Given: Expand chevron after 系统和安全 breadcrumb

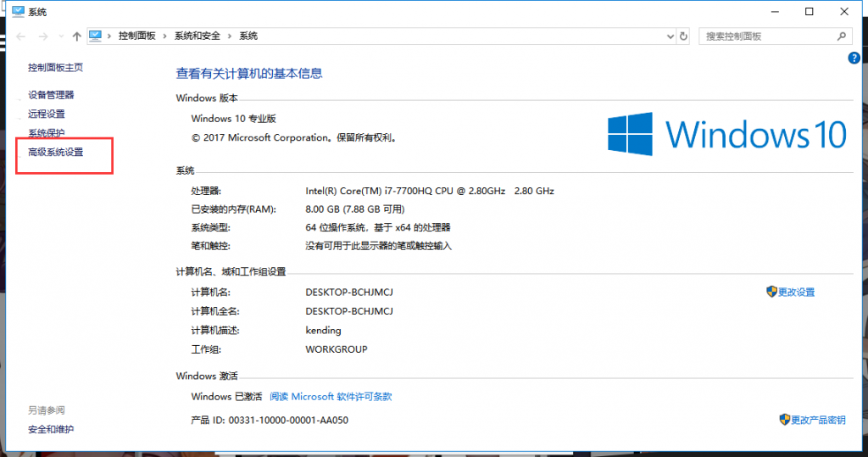Looking at the screenshot, I should (x=229, y=36).
